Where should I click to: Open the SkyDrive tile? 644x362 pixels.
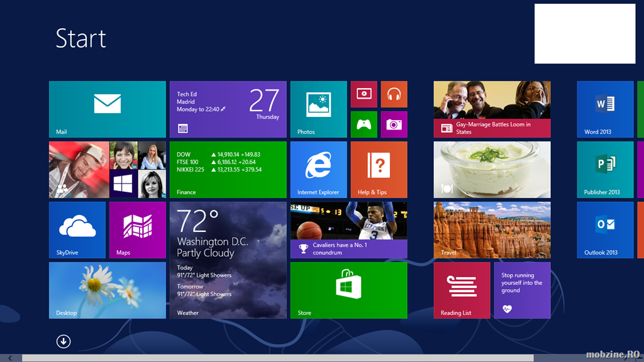77,230
